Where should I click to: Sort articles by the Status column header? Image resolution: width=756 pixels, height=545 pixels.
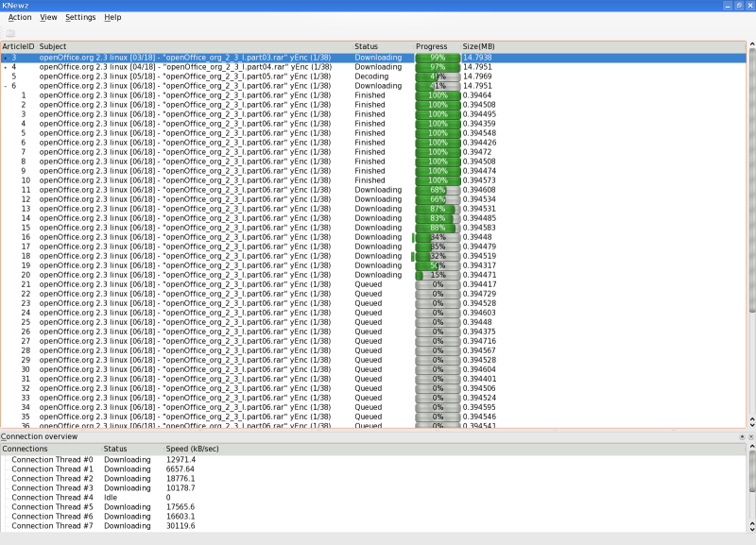pos(384,46)
